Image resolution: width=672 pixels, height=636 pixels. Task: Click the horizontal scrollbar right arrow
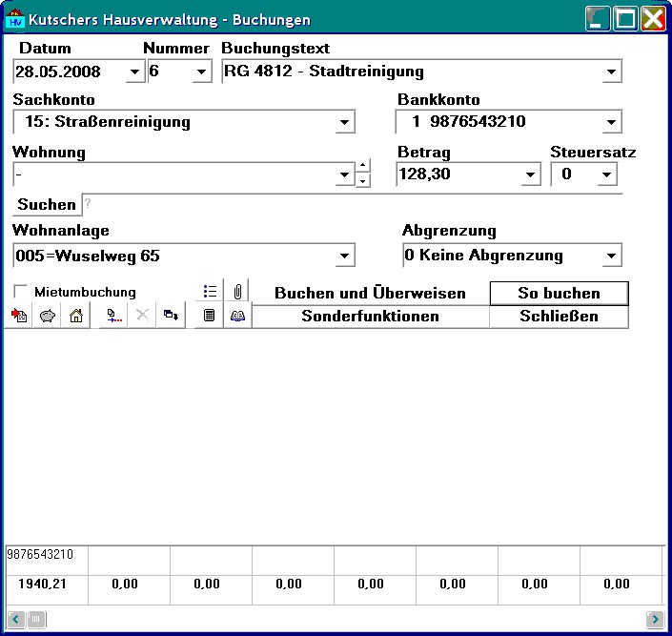pos(655,619)
